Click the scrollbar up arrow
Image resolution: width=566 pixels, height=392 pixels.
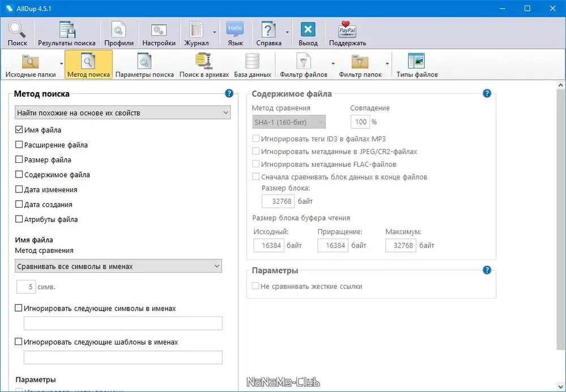click(x=560, y=85)
